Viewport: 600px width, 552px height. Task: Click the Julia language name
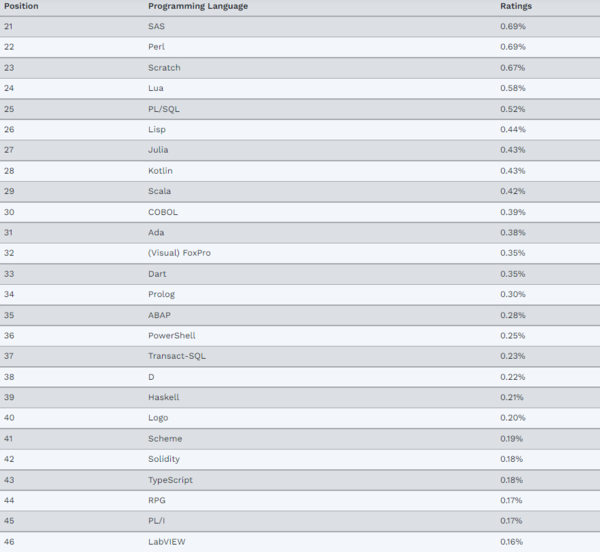click(x=158, y=150)
